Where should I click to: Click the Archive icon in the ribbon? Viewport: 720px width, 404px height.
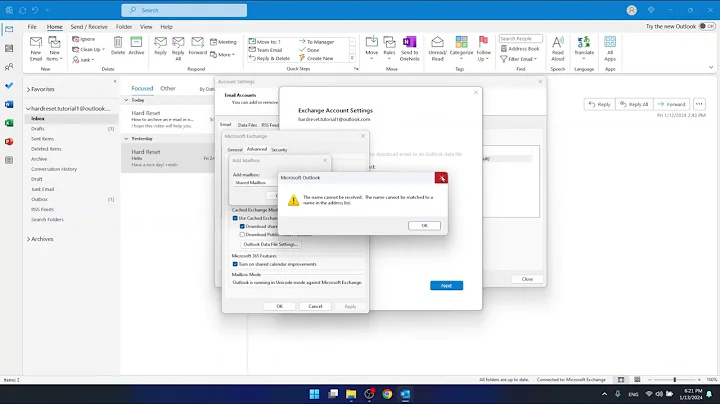coord(136,42)
